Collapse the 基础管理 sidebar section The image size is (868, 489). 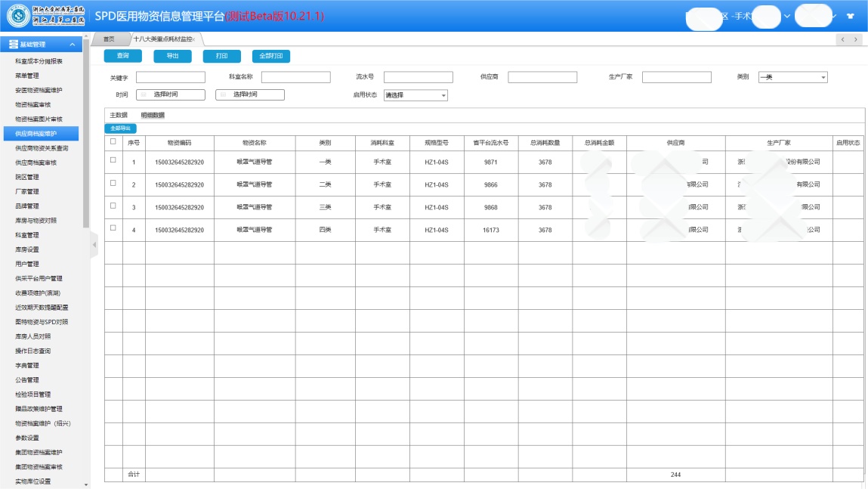(72, 45)
